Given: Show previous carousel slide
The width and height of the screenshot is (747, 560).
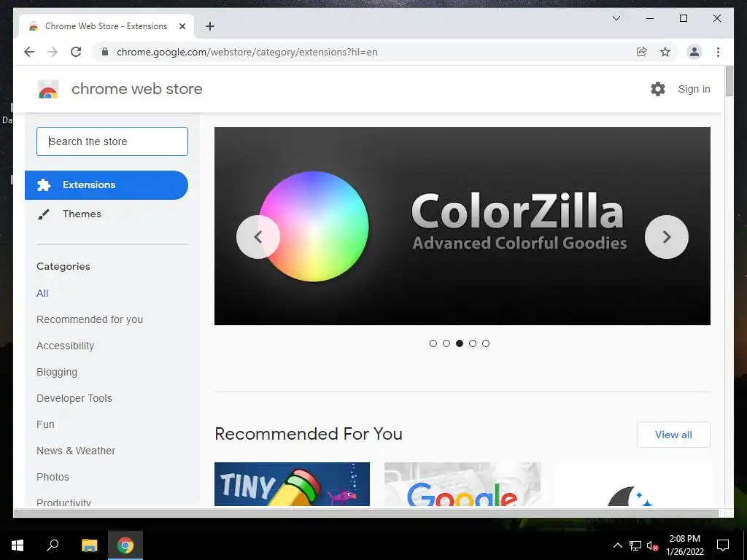Looking at the screenshot, I should click(x=258, y=237).
